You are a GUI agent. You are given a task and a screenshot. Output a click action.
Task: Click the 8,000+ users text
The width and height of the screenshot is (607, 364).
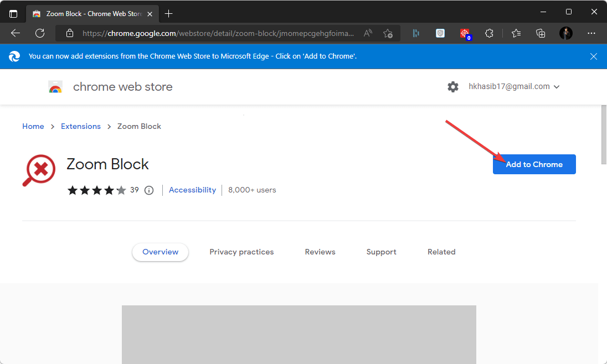pyautogui.click(x=252, y=190)
